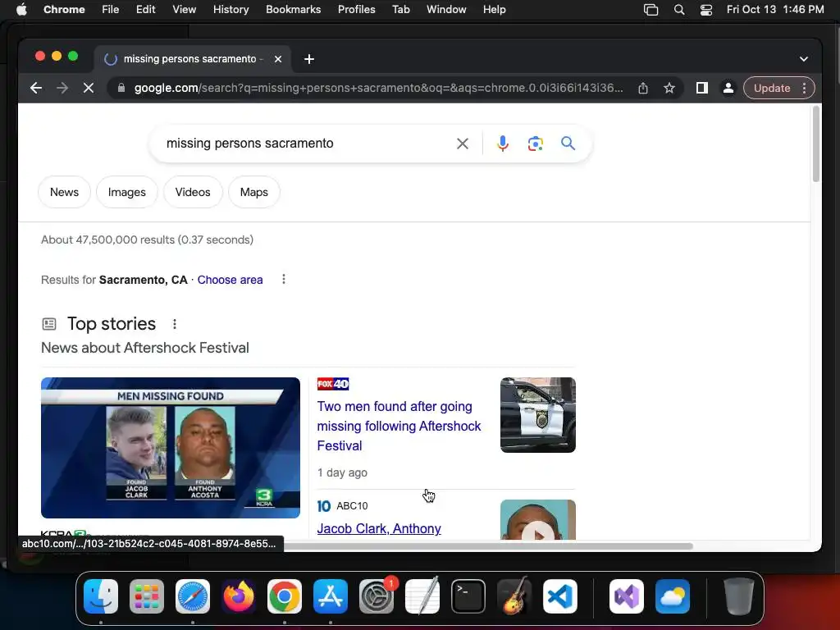
Task: Click the address bar URL
Action: click(x=378, y=88)
